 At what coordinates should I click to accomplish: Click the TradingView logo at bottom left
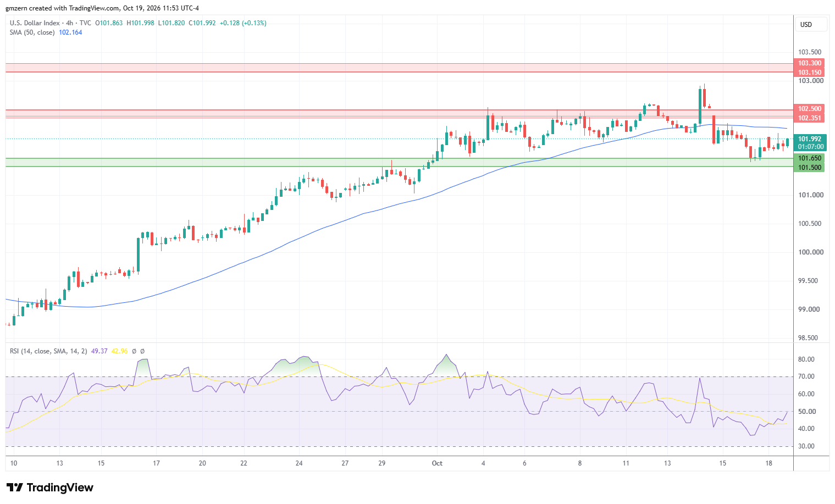(50, 488)
